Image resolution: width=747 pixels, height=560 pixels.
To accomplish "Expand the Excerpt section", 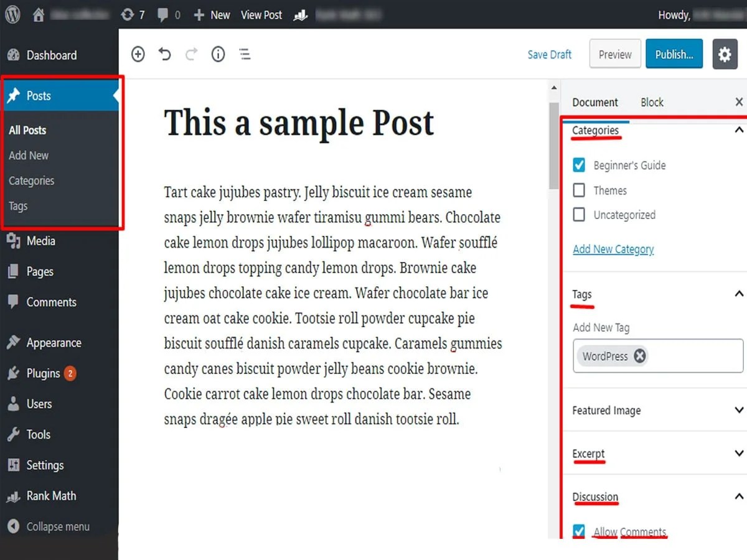I will 738,454.
